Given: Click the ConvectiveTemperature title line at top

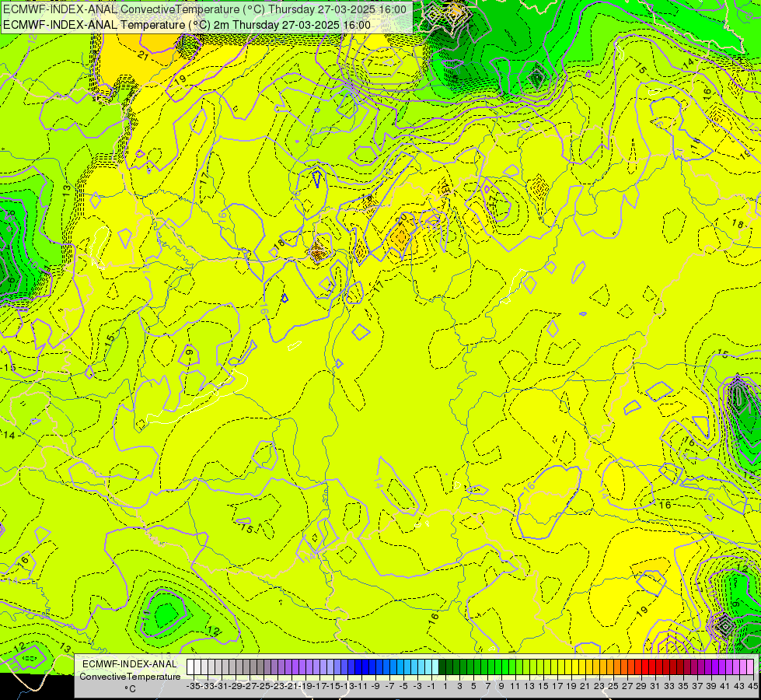Looking at the screenshot, I should point(204,9).
